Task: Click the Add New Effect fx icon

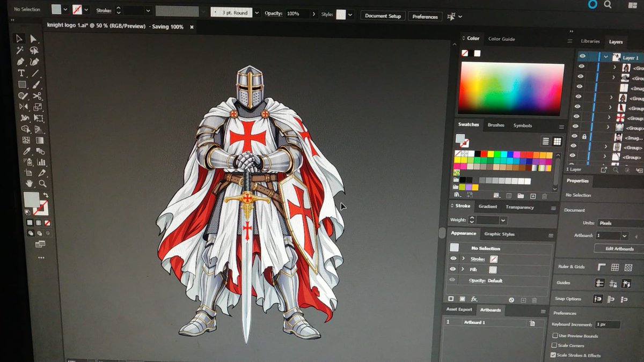Action: pyautogui.click(x=474, y=299)
